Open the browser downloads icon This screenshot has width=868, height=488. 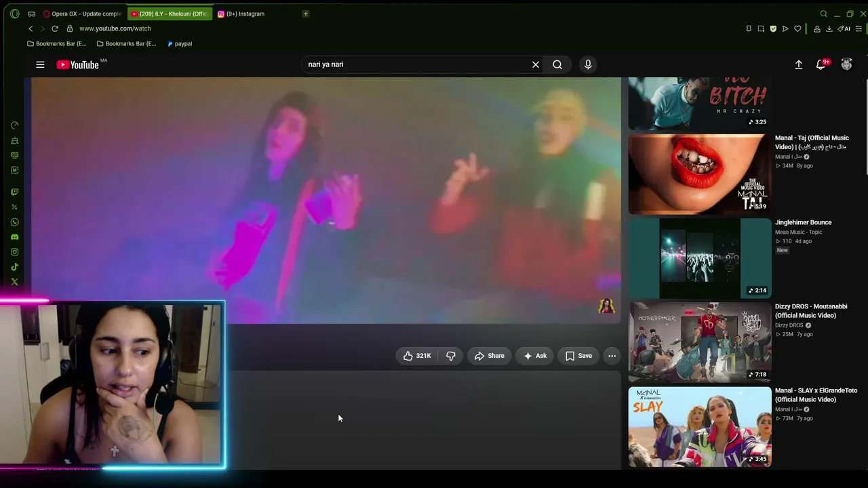pyautogui.click(x=829, y=28)
